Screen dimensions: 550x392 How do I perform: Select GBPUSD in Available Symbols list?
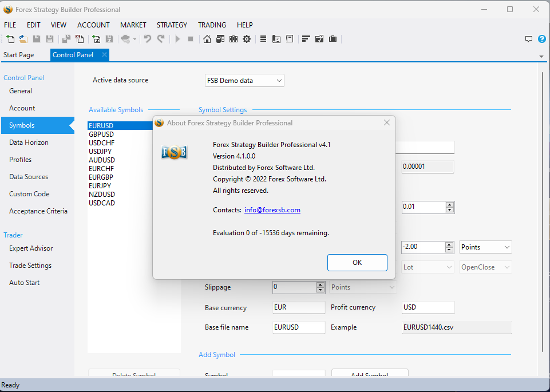[101, 134]
